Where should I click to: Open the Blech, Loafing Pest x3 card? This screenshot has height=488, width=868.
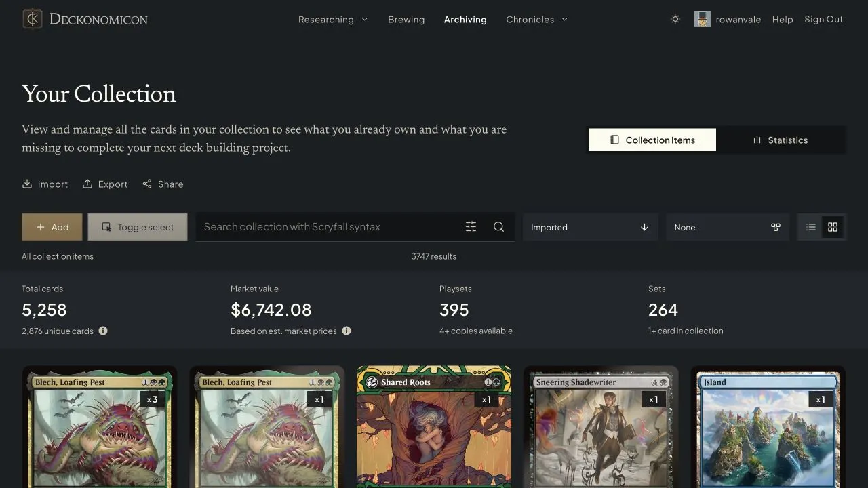(x=100, y=427)
